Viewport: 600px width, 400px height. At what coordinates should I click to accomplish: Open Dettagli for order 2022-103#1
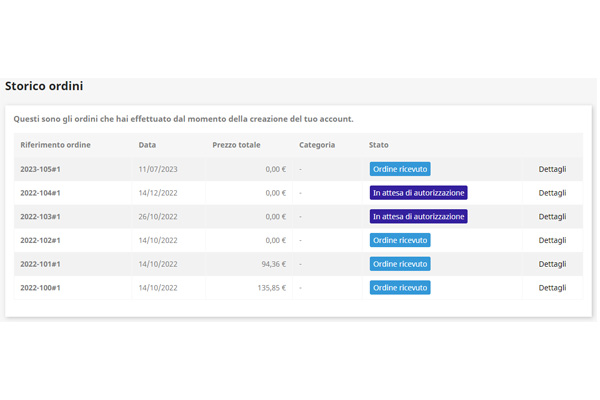pyautogui.click(x=552, y=217)
